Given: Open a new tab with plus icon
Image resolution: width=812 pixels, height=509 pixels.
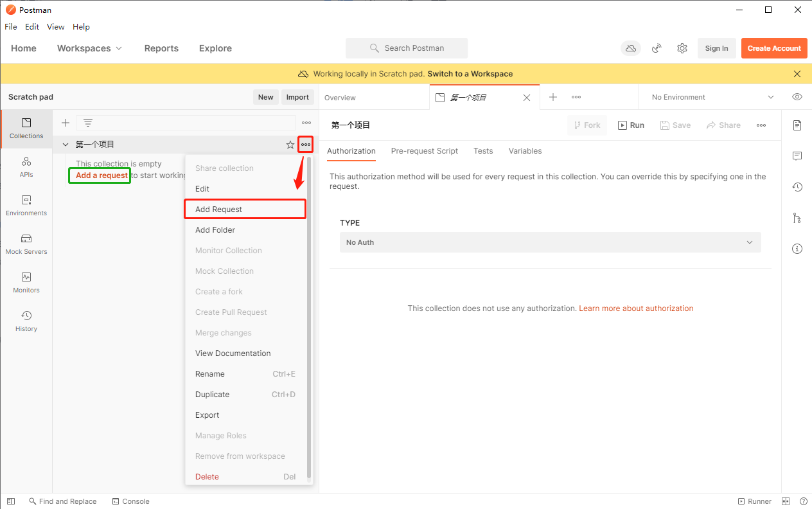Looking at the screenshot, I should pos(553,97).
